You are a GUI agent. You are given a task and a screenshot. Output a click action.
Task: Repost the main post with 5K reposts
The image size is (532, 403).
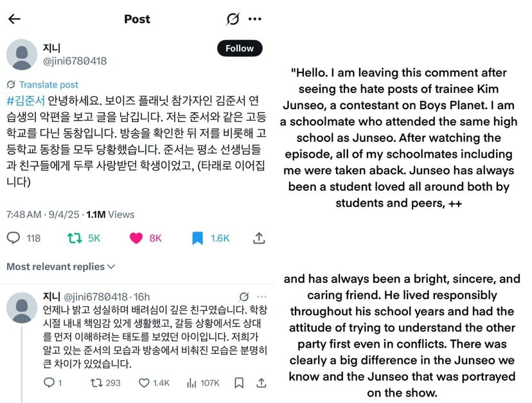pyautogui.click(x=75, y=238)
